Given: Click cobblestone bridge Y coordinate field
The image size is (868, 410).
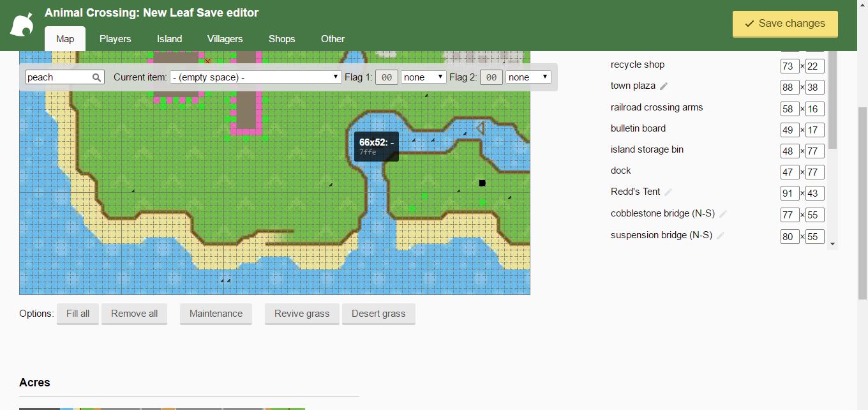Looking at the screenshot, I should click(815, 215).
